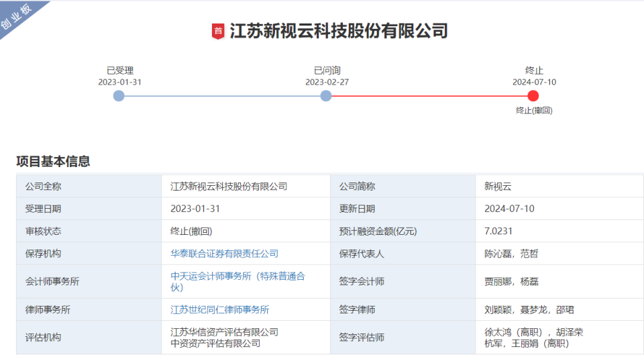The height and width of the screenshot is (355, 644).
Task: Open 江苏世纪同仁律师事务所 law firm link
Action: click(x=220, y=309)
